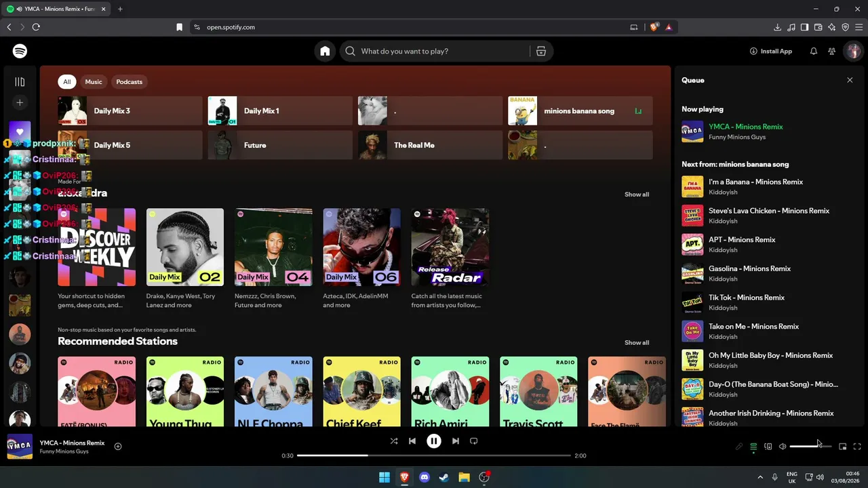The width and height of the screenshot is (868, 488).
Task: Create a new playlist with the plus icon
Action: click(20, 102)
